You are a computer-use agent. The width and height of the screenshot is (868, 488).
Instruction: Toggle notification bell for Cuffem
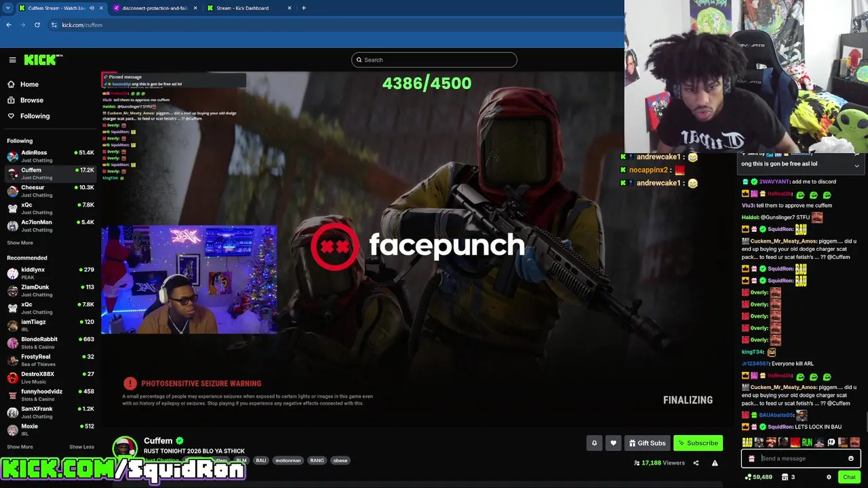[x=594, y=443]
